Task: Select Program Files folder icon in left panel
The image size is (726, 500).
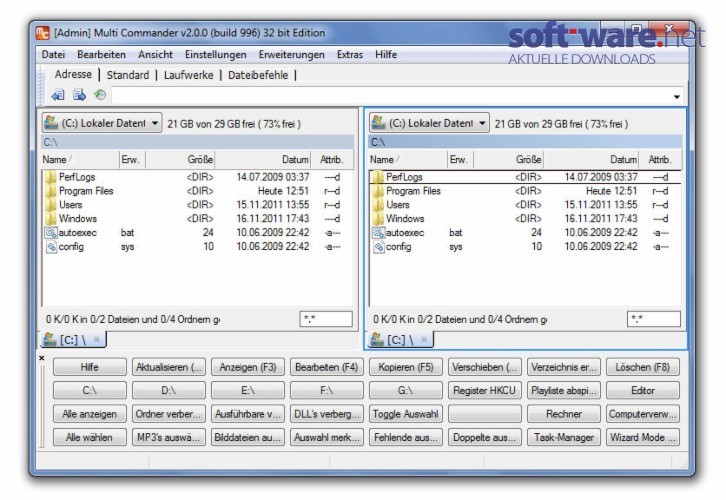Action: tap(50, 191)
